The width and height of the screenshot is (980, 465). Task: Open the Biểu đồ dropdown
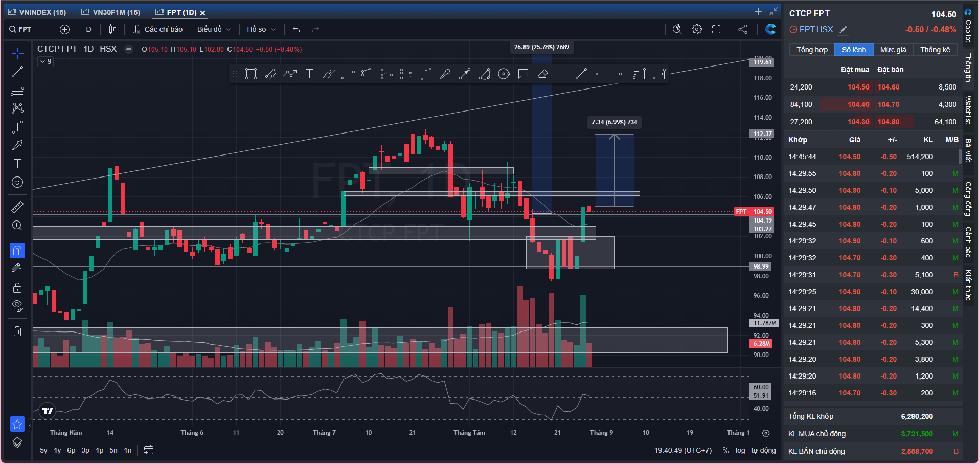[x=214, y=29]
